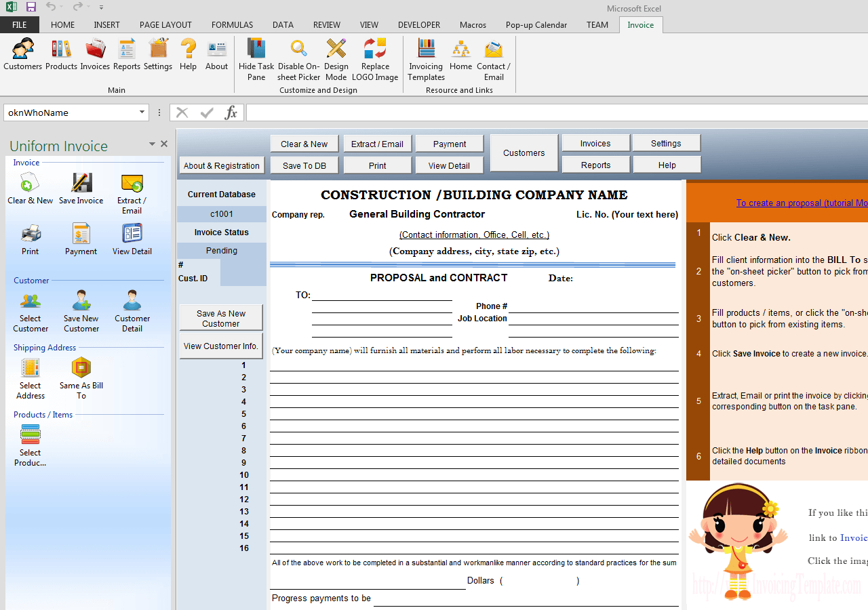Click the Payment icon in task pane

81,239
